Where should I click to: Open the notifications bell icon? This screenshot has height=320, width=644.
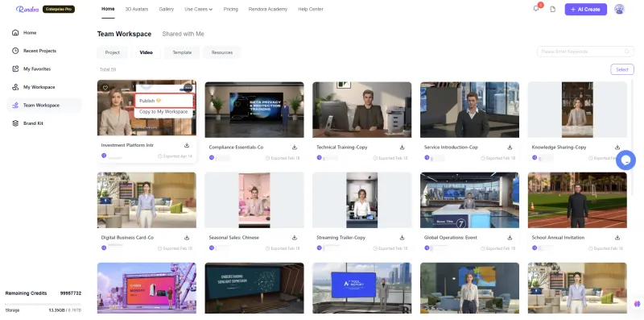click(536, 9)
